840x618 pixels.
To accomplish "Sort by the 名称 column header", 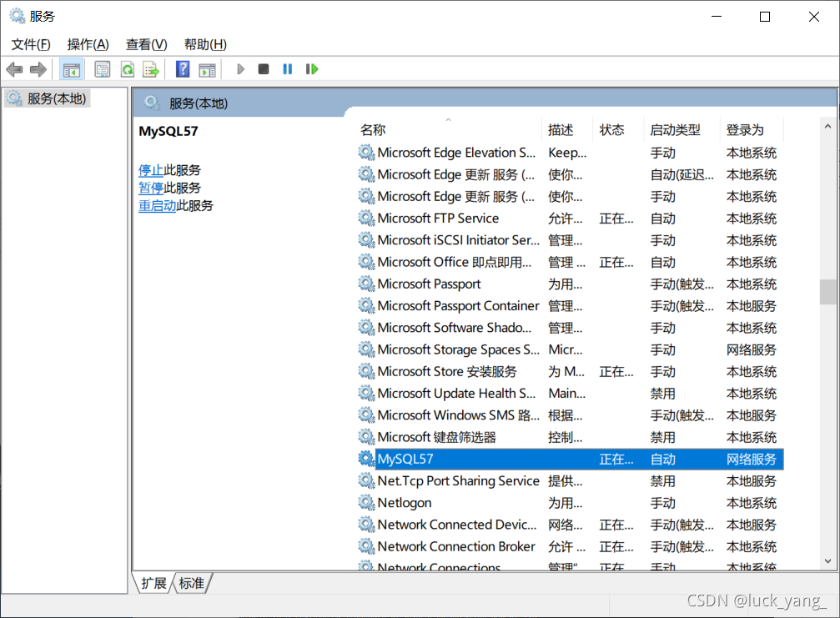I will click(449, 129).
